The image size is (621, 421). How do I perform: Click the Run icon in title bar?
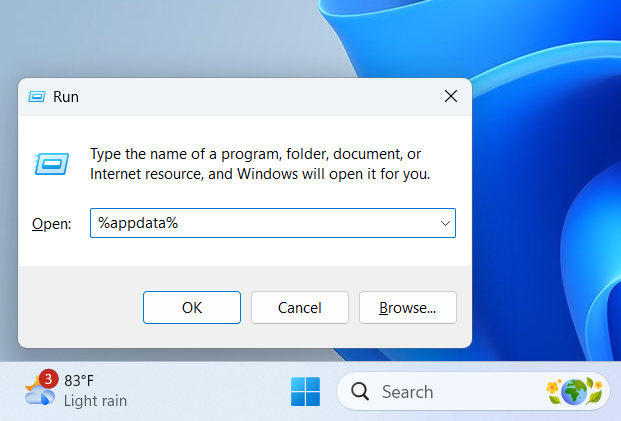pyautogui.click(x=37, y=96)
